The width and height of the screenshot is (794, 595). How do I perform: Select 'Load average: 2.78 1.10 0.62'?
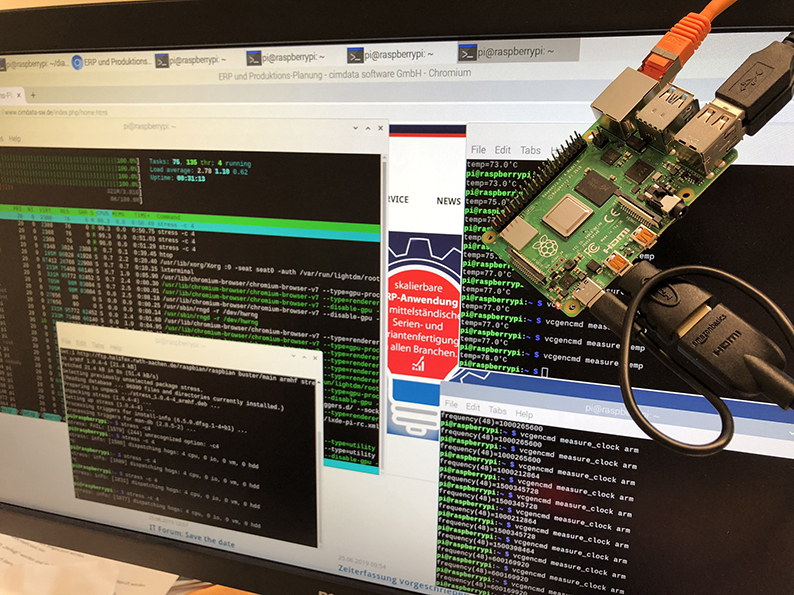click(198, 171)
